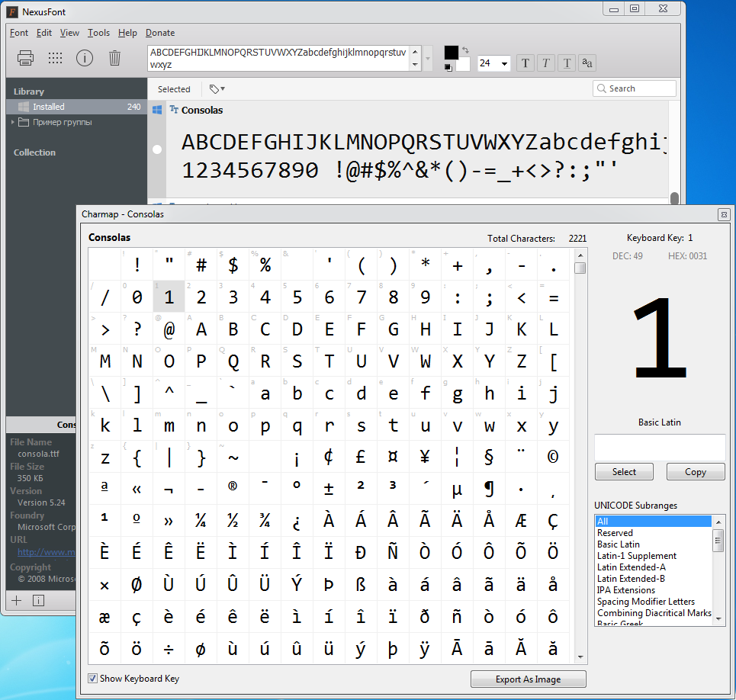Open the View menu
Screen dimensions: 736x700
click(x=69, y=33)
